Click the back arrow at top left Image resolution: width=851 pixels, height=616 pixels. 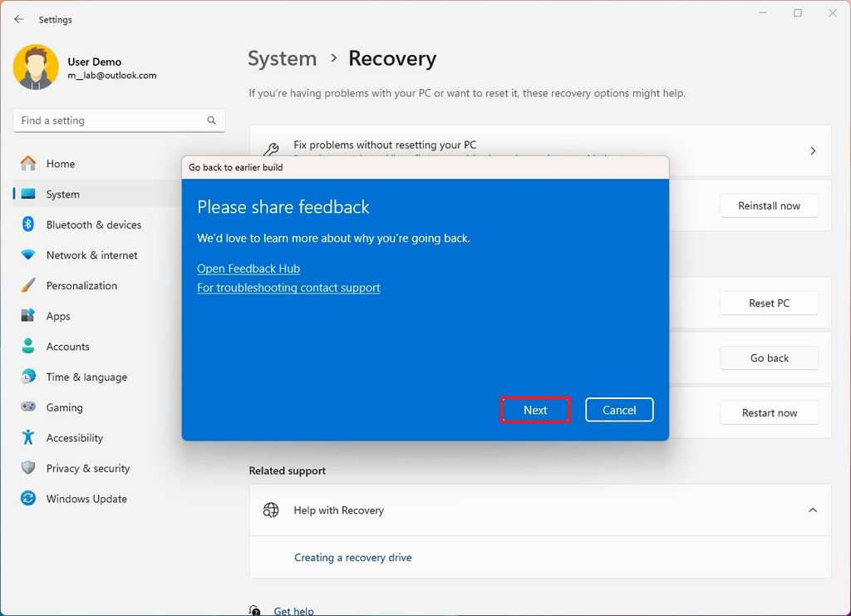[18, 18]
